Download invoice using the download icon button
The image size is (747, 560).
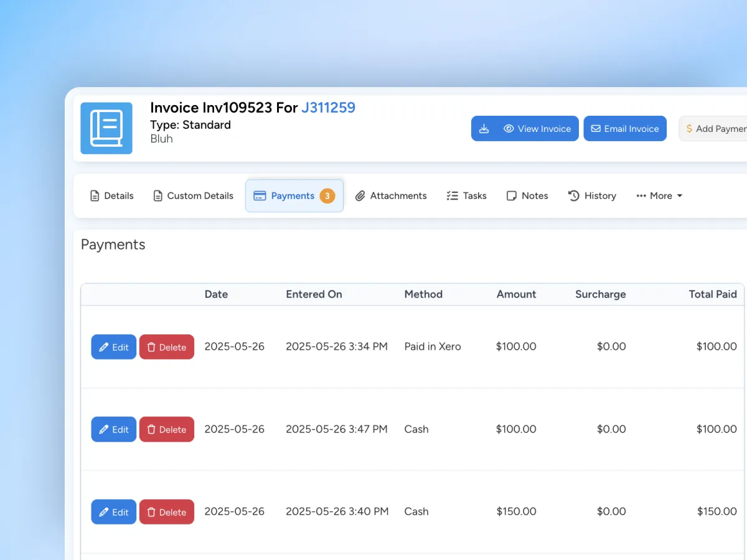(x=484, y=129)
